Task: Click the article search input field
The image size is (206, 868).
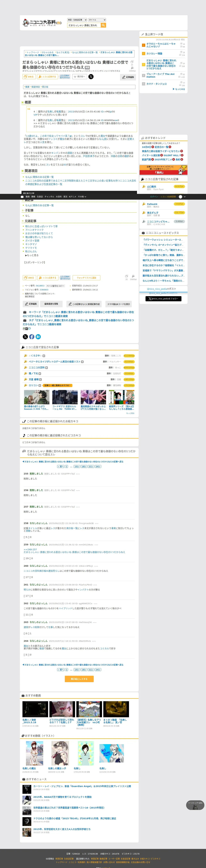Action: pos(84,25)
